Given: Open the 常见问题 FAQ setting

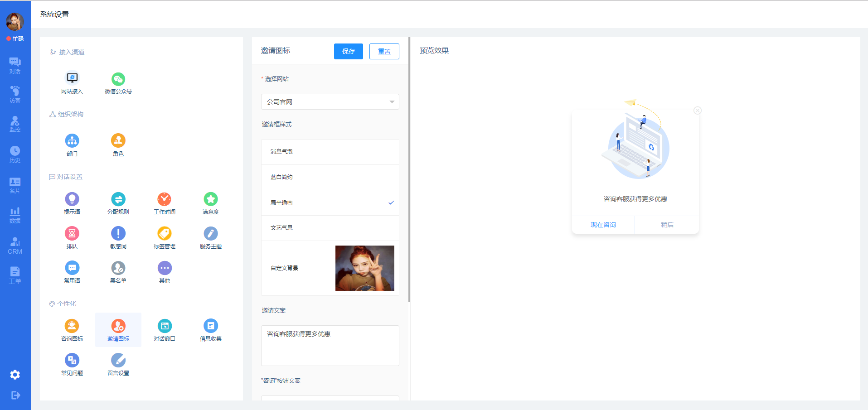Looking at the screenshot, I should tap(72, 365).
